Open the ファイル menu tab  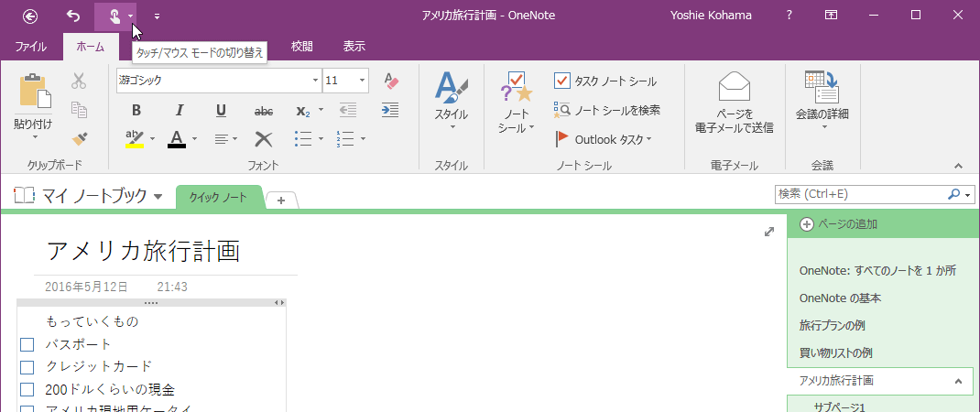pyautogui.click(x=31, y=47)
